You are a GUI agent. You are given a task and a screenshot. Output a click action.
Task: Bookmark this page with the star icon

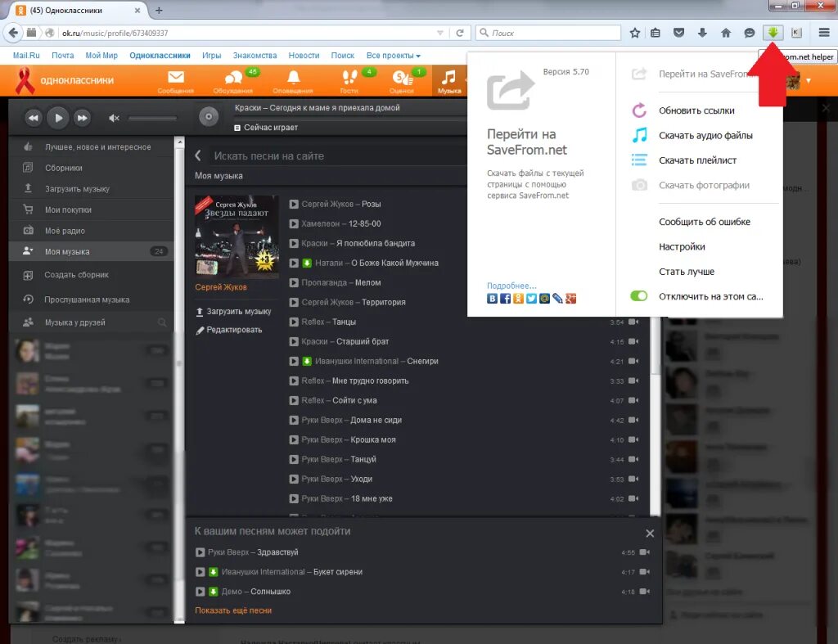[x=634, y=33]
